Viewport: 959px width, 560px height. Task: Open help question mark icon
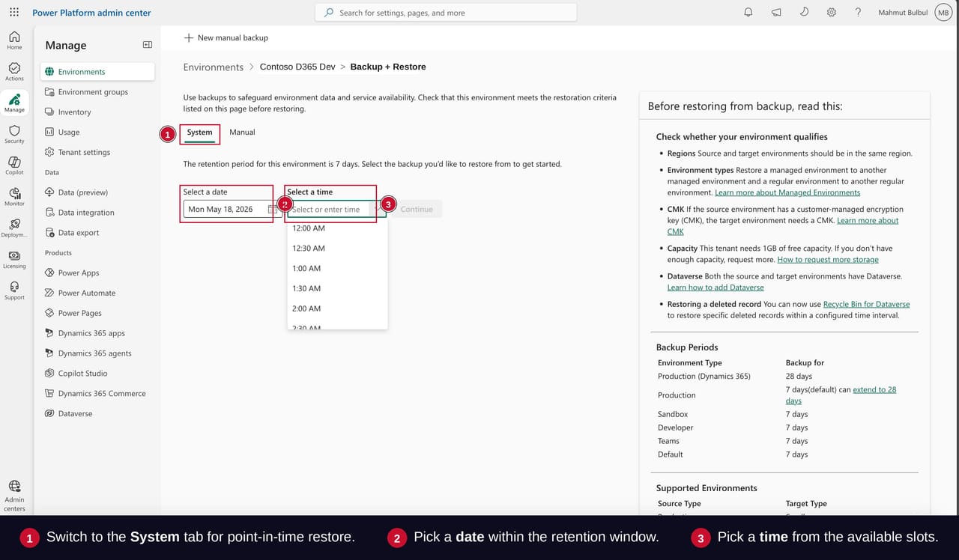click(x=859, y=13)
